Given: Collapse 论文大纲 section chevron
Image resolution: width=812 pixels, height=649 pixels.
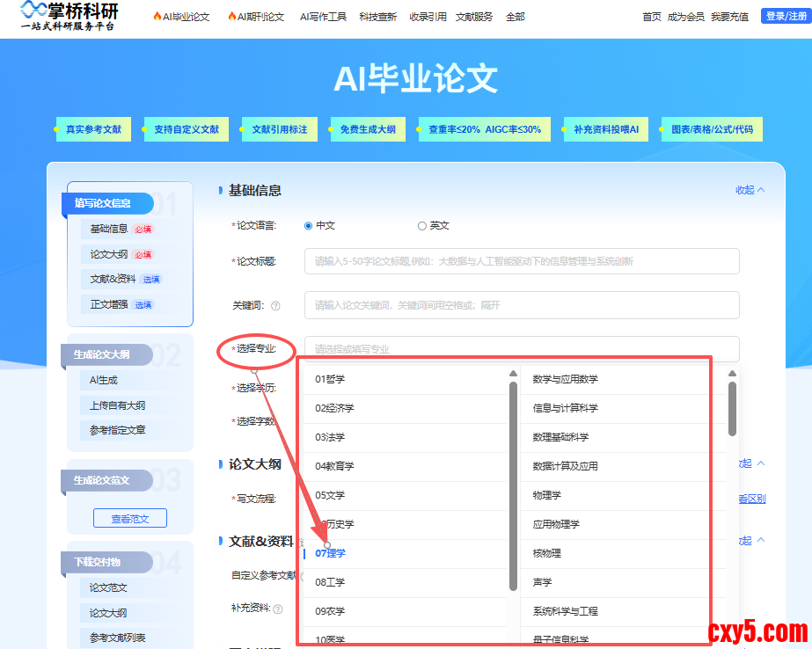Looking at the screenshot, I should [x=761, y=463].
